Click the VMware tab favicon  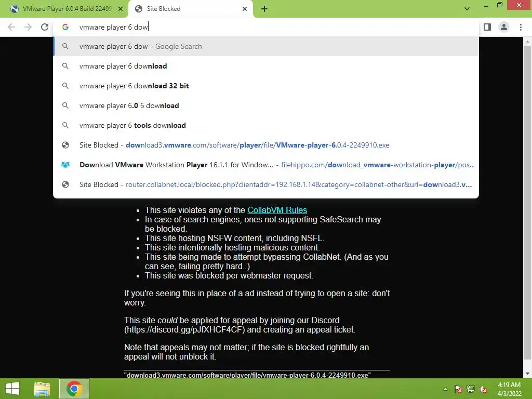click(x=15, y=9)
